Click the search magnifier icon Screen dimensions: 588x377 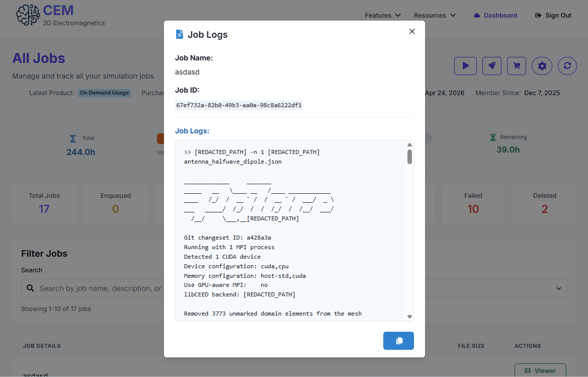pyautogui.click(x=30, y=288)
